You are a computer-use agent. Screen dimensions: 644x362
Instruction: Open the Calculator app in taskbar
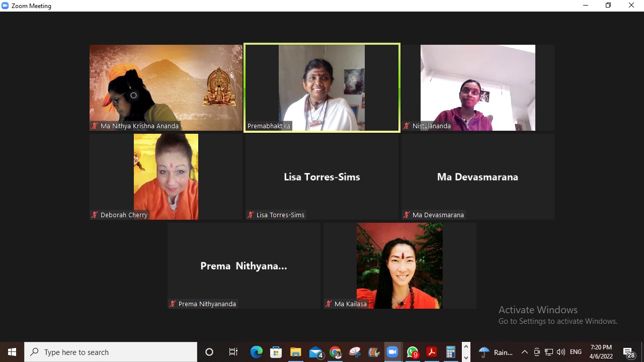450,352
